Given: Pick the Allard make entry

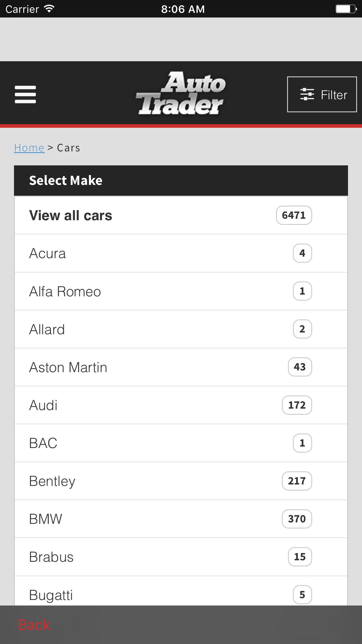Looking at the screenshot, I should click(181, 329).
